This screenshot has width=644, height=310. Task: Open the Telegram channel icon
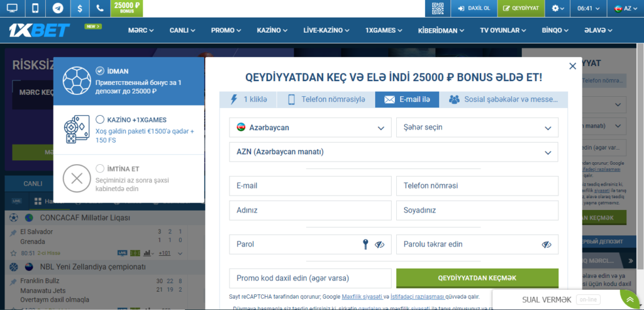pos(58,8)
